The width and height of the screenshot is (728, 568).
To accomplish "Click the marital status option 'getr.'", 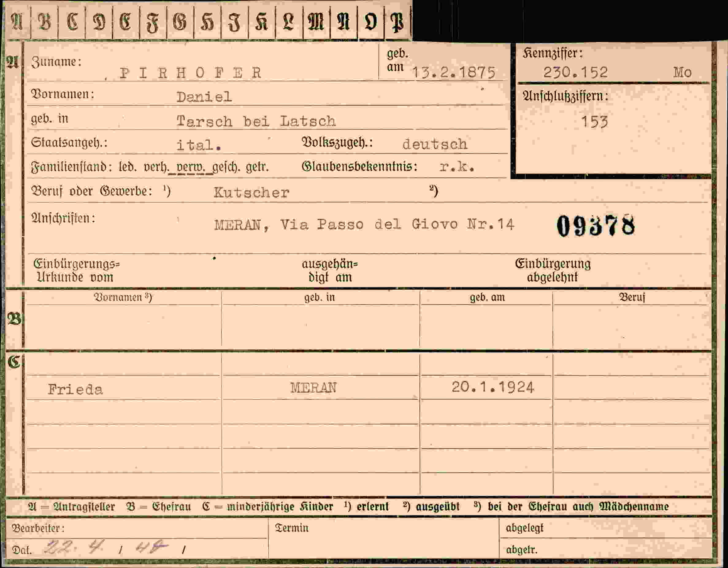I will (257, 167).
